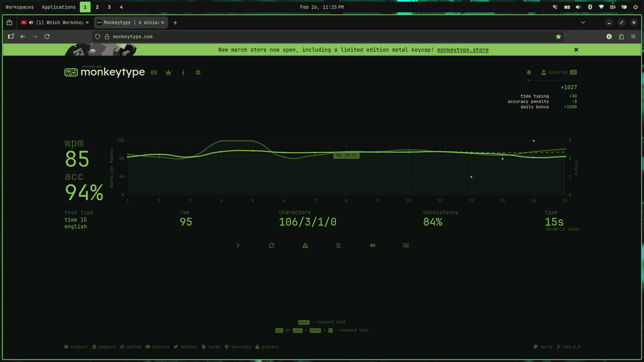
Task: Click the repeat test refresh icon
Action: [272, 245]
